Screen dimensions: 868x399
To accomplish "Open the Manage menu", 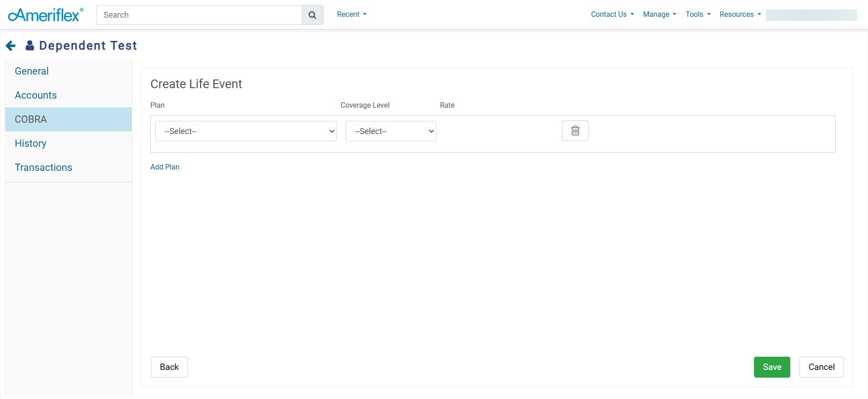I will (x=659, y=15).
